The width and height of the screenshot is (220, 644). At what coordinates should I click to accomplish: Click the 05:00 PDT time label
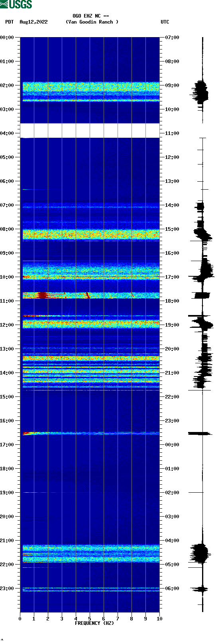click(x=7, y=157)
